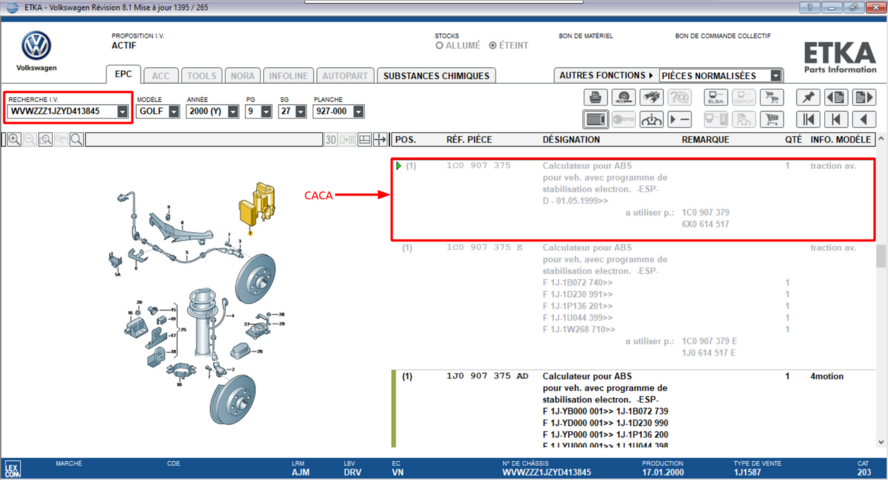Switch to the TOOLS tab
The width and height of the screenshot is (888, 480).
coord(202,76)
